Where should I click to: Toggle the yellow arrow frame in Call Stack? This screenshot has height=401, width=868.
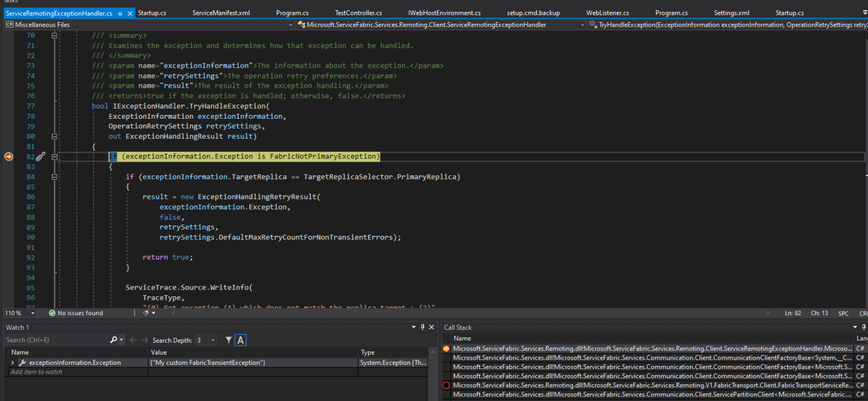point(446,349)
